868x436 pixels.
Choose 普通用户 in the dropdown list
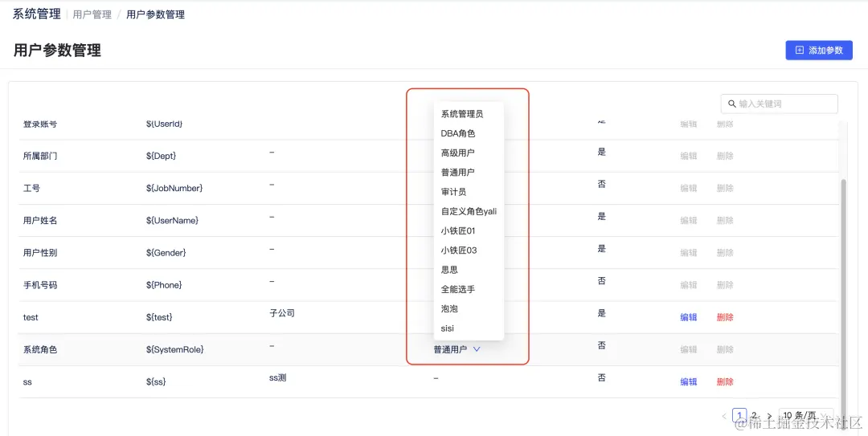click(x=457, y=172)
